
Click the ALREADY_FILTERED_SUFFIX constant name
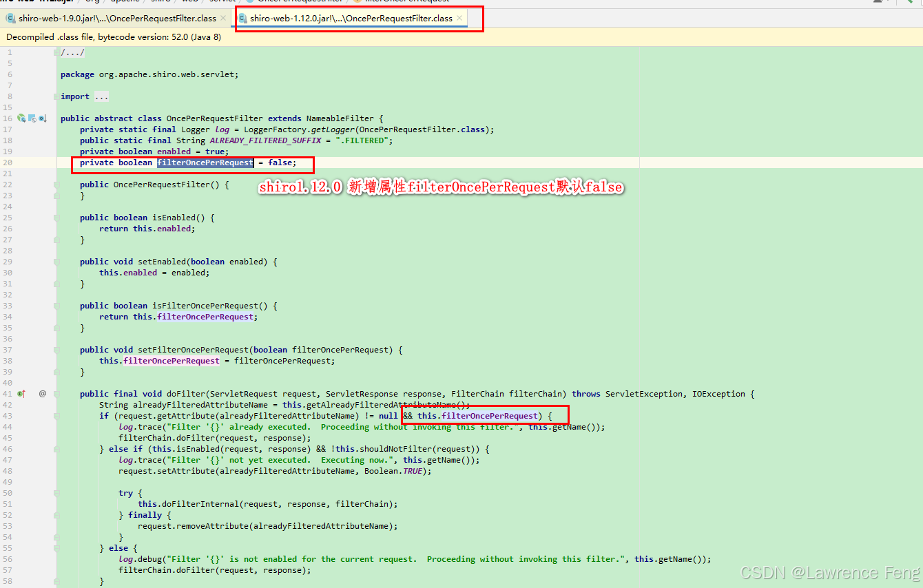tap(265, 140)
